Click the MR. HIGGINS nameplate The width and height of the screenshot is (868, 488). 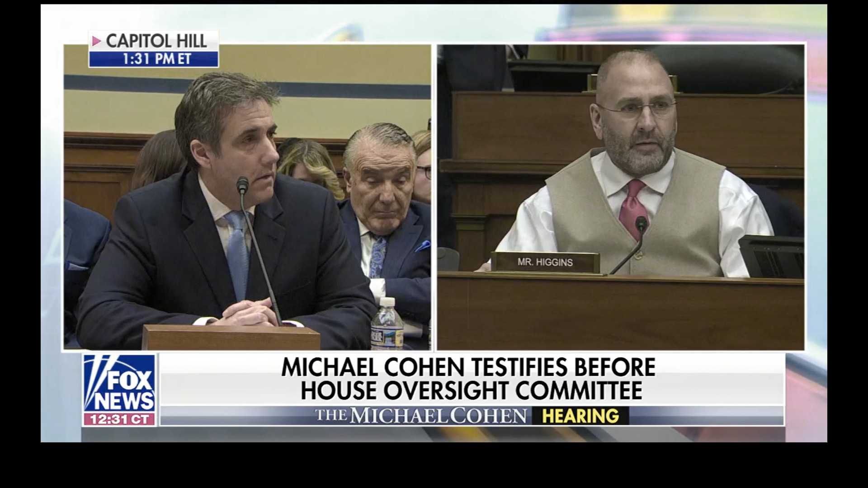click(x=545, y=263)
